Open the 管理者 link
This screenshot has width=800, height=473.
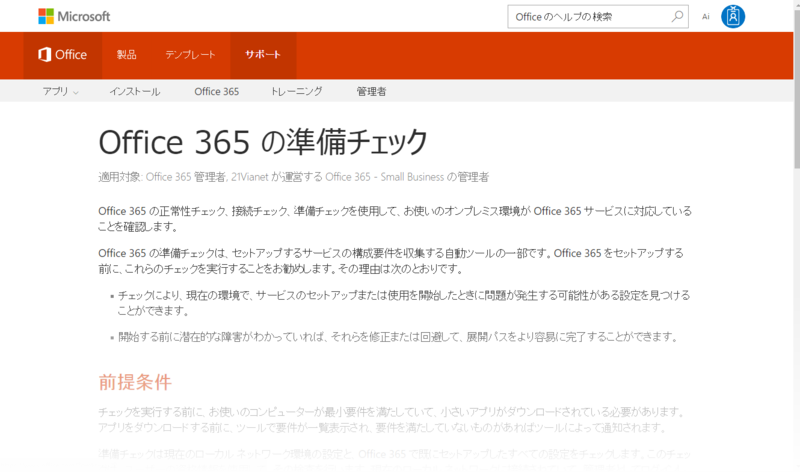coord(371,91)
